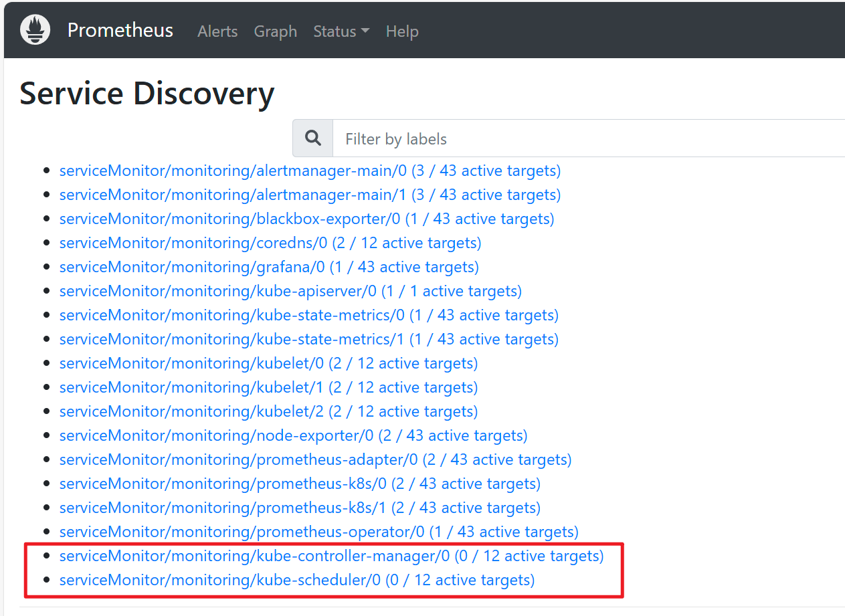
Task: Show grafana/0 discovered targets
Action: 269,267
